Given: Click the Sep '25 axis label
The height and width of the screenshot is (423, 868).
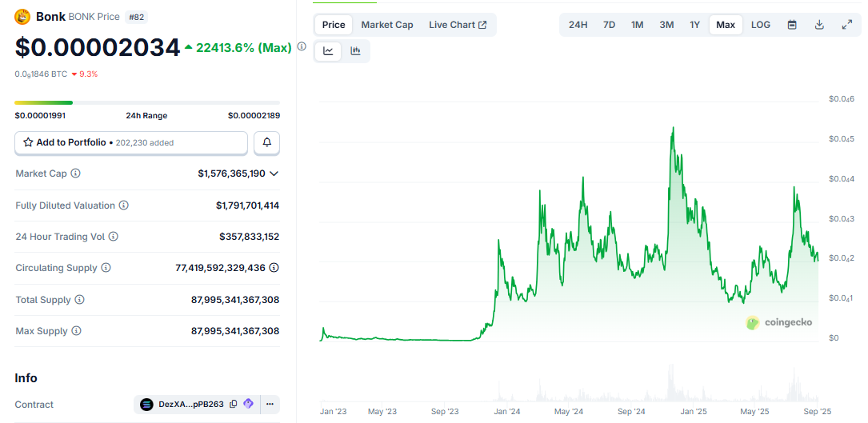Looking at the screenshot, I should (x=818, y=411).
